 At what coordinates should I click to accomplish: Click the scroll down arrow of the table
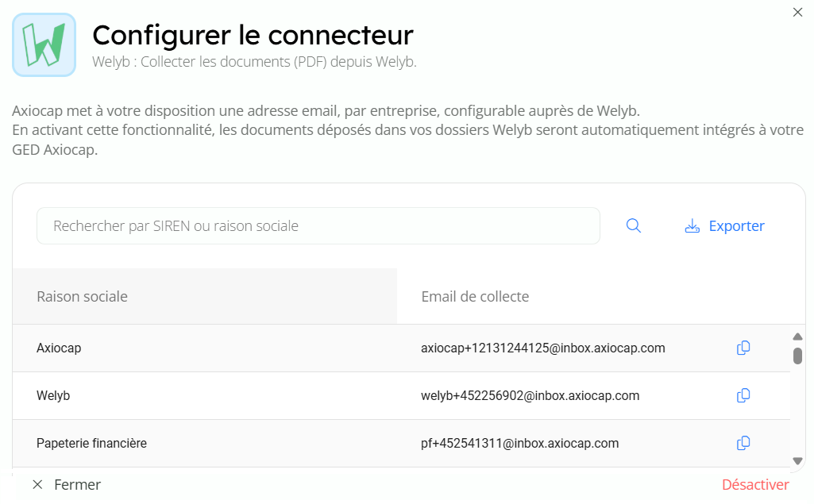tap(798, 460)
